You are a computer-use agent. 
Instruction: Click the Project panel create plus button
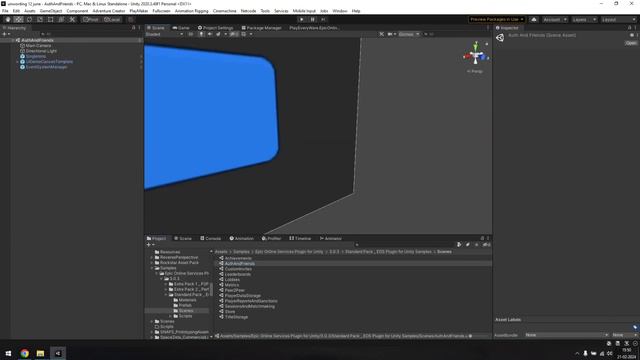pyautogui.click(x=149, y=244)
